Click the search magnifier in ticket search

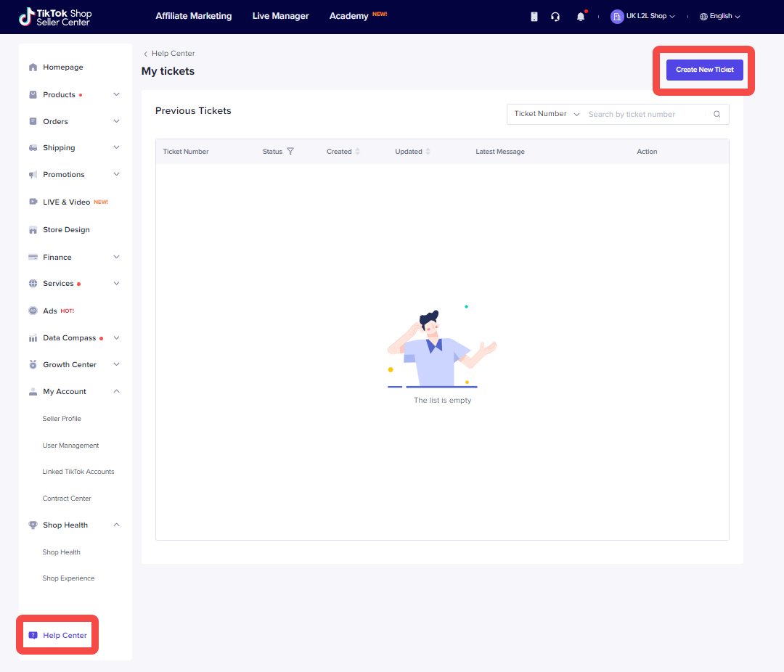click(716, 114)
